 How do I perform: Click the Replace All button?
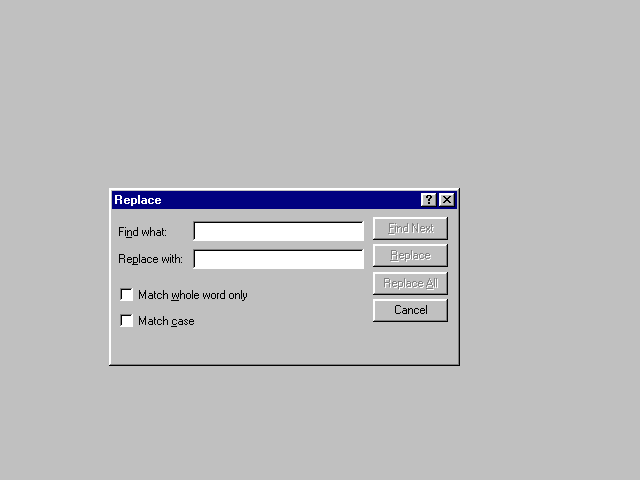[410, 283]
